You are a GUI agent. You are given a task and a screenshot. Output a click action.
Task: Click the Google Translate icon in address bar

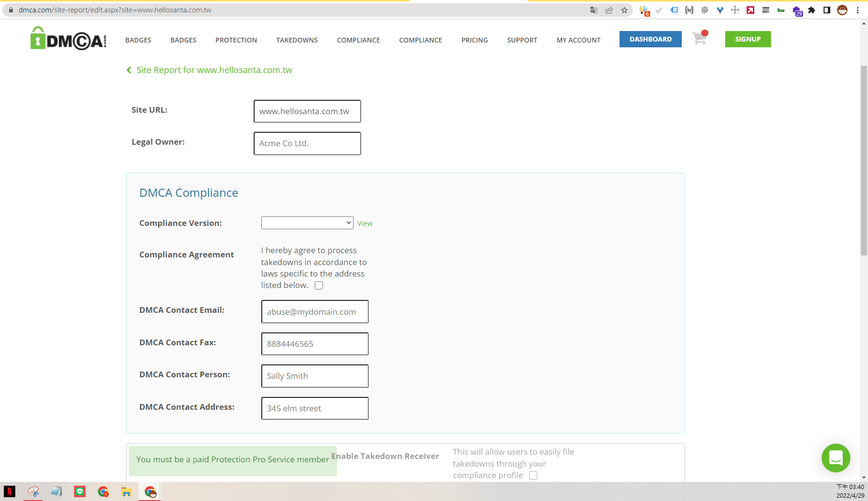tap(594, 10)
